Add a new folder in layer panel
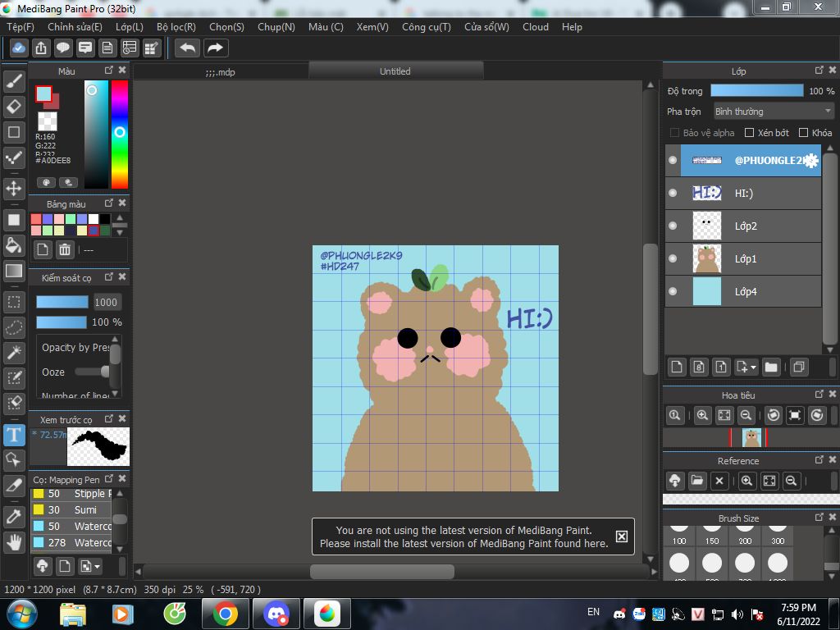The image size is (840, 630). coord(771,367)
